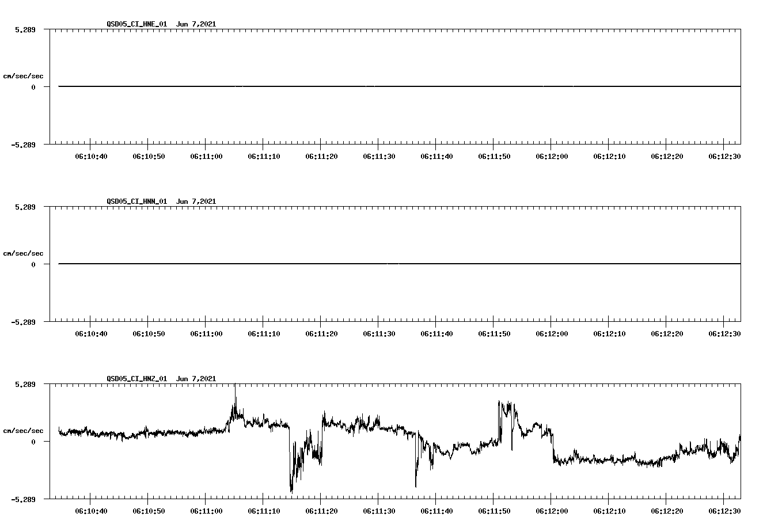Select 06:10:50 tick label below HNN plot
782x532 pixels.
click(x=149, y=334)
